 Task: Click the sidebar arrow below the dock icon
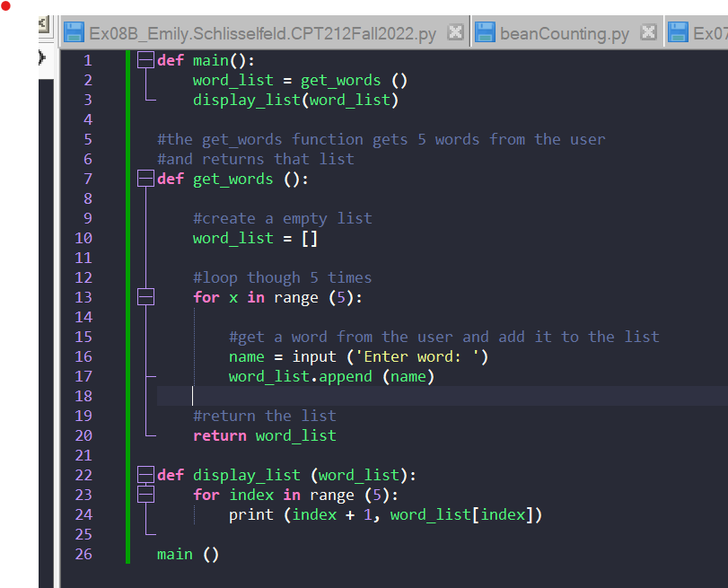(x=43, y=57)
